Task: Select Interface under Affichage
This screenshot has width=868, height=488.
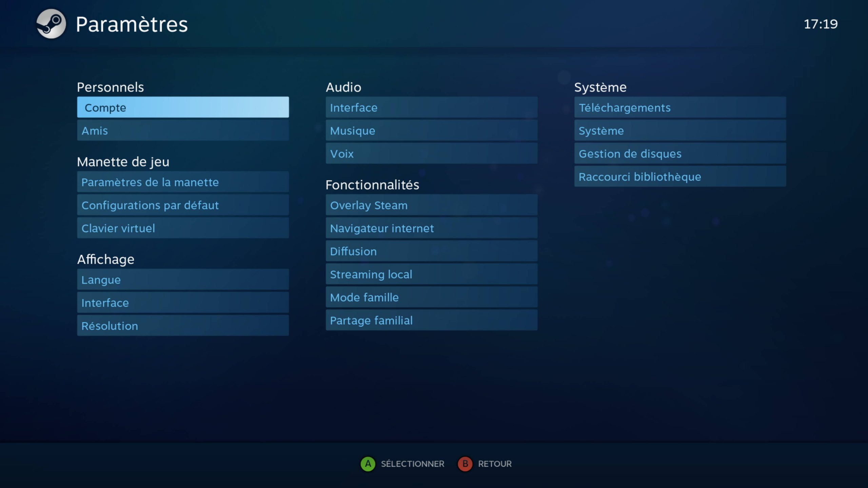Action: point(183,302)
